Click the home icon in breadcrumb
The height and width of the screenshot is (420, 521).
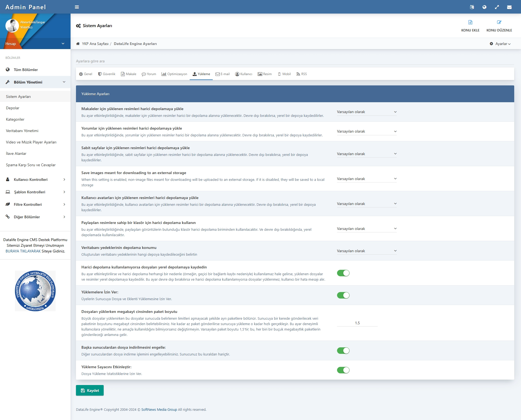(78, 44)
